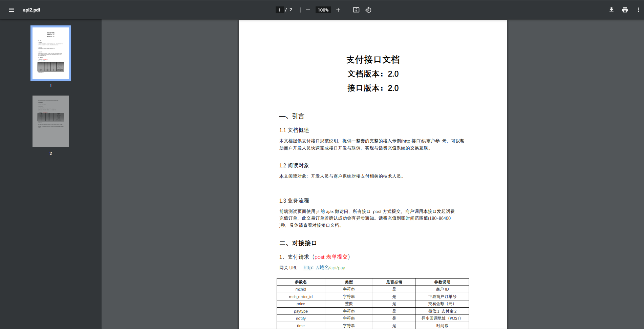The height and width of the screenshot is (329, 644).
Task: Click the page number input showing 1
Action: [x=279, y=10]
